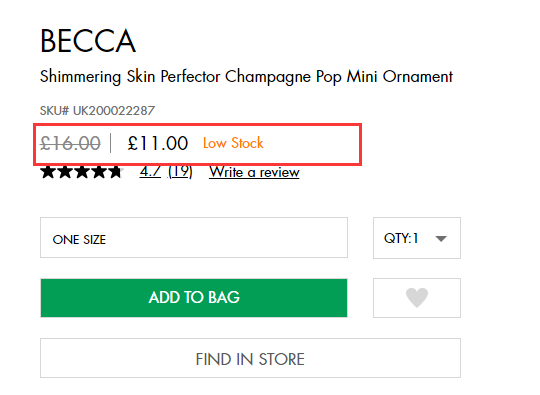This screenshot has height=395, width=540.
Task: Click the BECCA brand name
Action: click(x=88, y=41)
